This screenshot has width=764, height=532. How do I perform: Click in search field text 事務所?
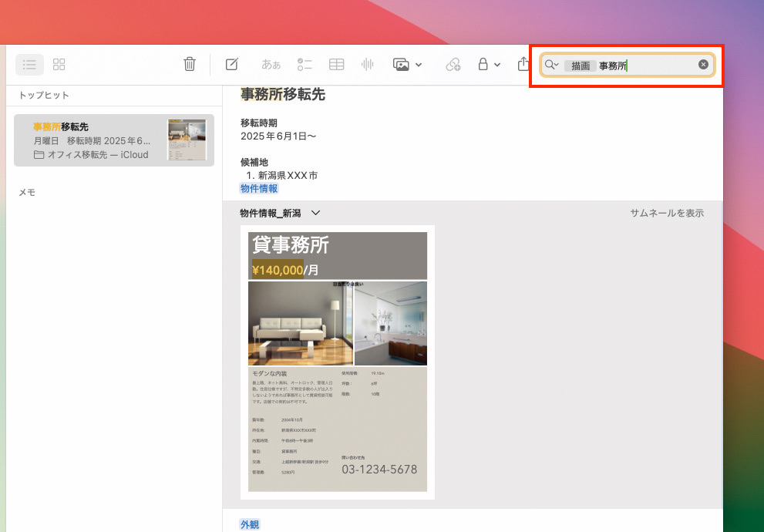pos(612,66)
